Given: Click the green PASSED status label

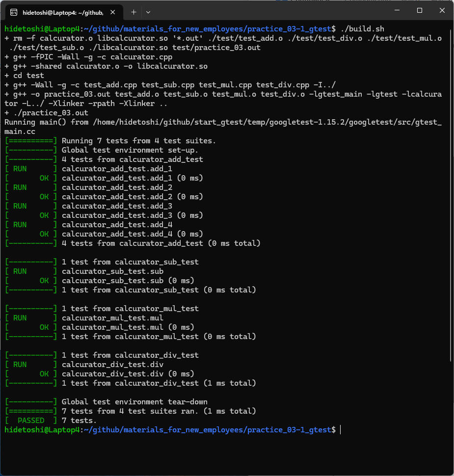Looking at the screenshot, I should 30,421.
